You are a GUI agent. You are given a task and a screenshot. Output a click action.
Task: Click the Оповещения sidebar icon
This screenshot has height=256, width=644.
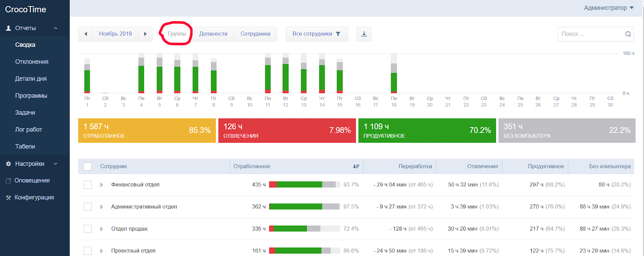[x=8, y=181]
